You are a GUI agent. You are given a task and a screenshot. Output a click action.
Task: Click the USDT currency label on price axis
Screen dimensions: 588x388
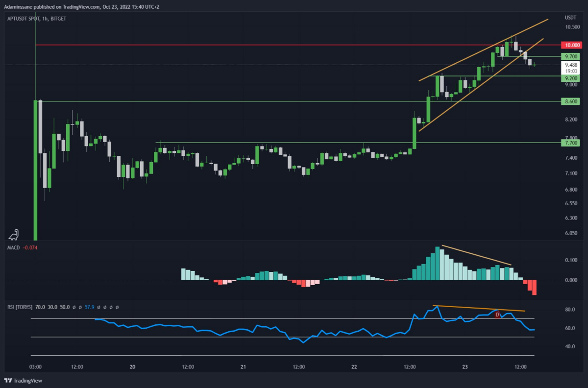[570, 17]
